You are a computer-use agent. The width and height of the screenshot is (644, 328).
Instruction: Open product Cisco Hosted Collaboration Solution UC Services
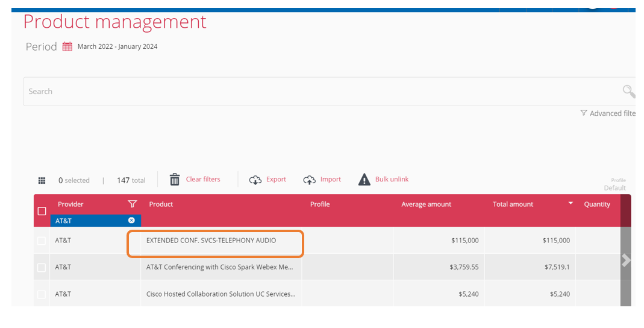point(221,294)
